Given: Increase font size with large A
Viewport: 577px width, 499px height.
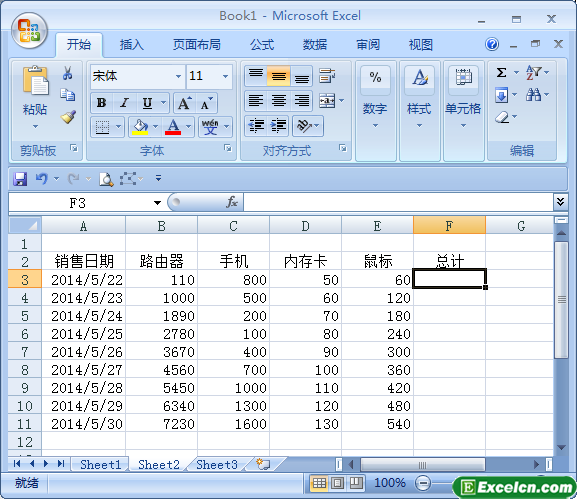Looking at the screenshot, I should click(184, 103).
